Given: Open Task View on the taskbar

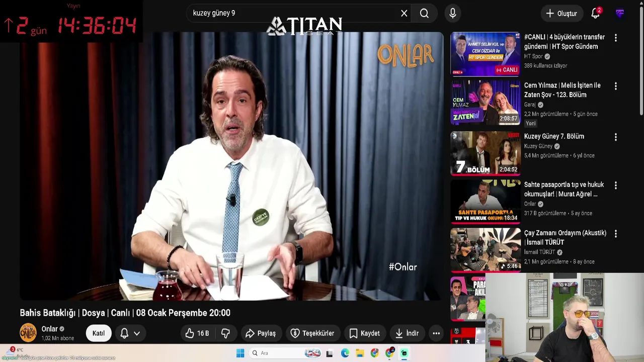Looking at the screenshot, I should pos(330,353).
